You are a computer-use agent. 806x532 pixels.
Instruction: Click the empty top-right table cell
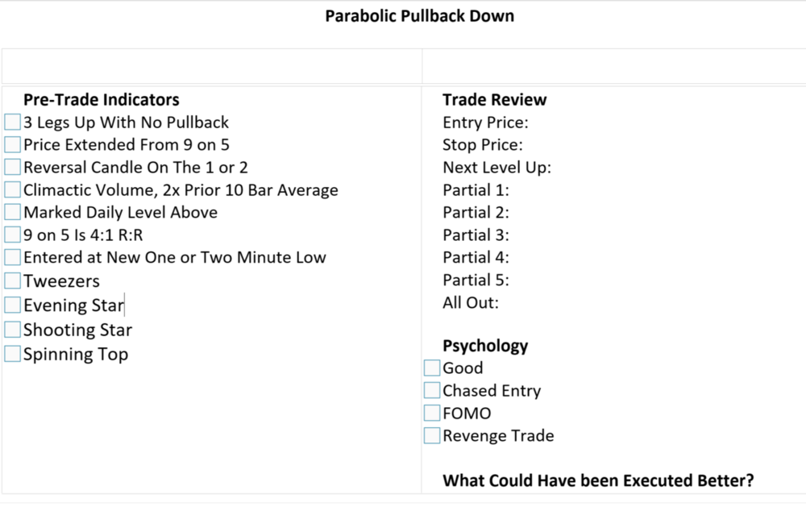pyautogui.click(x=613, y=65)
